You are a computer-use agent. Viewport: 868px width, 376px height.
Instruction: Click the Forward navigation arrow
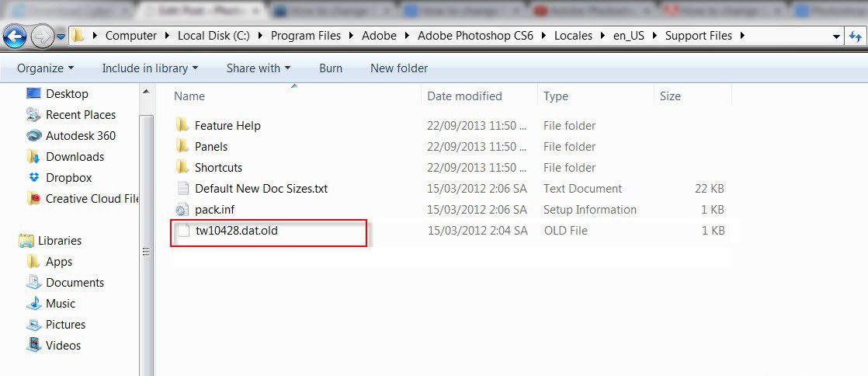(x=40, y=37)
